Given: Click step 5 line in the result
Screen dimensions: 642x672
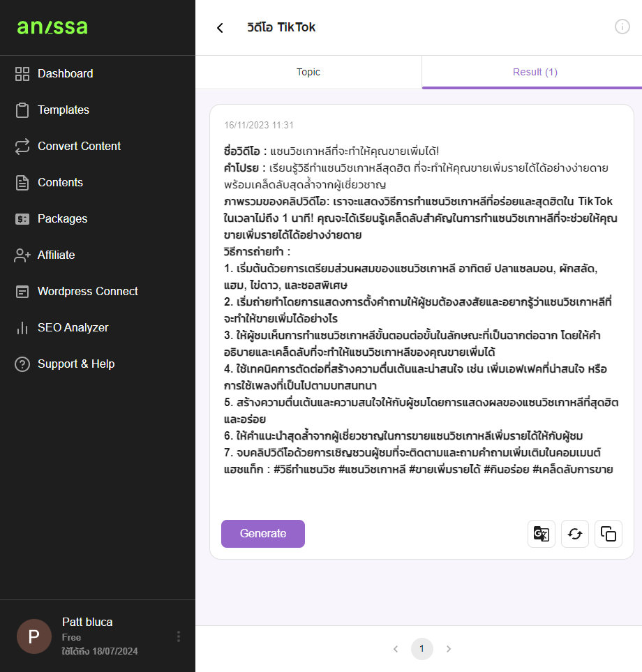Looking at the screenshot, I should coord(421,410).
